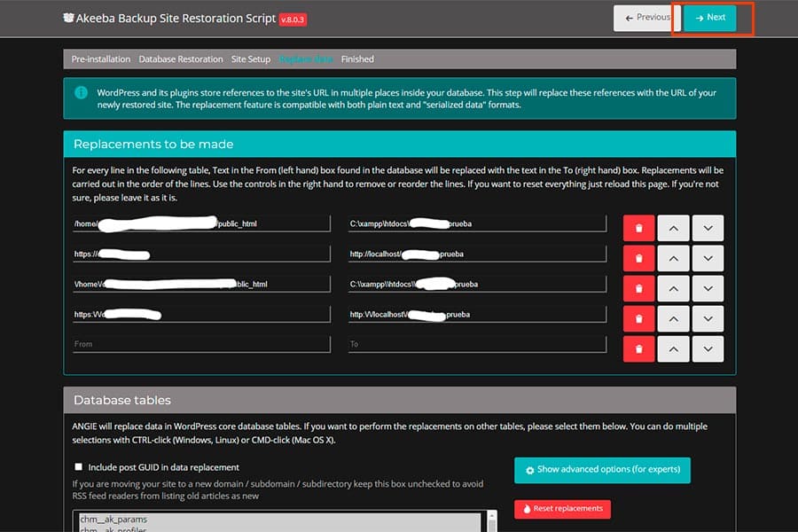Click the Database tables panel header

pos(400,400)
